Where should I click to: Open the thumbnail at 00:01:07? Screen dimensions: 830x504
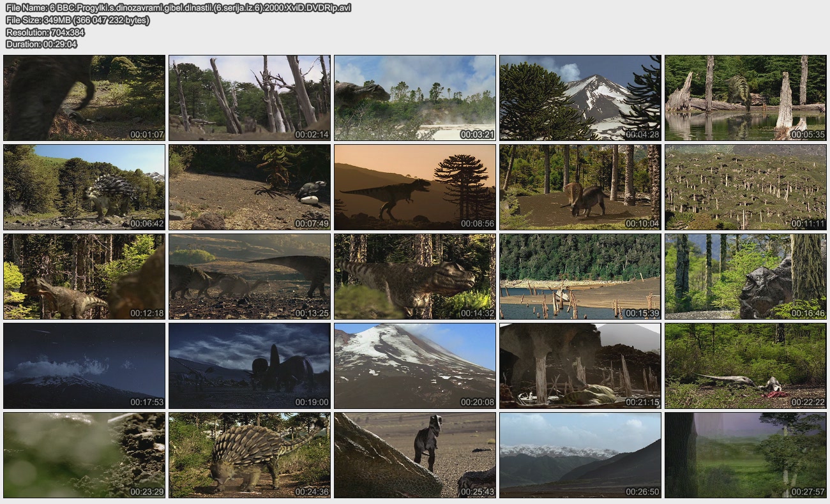tap(84, 98)
